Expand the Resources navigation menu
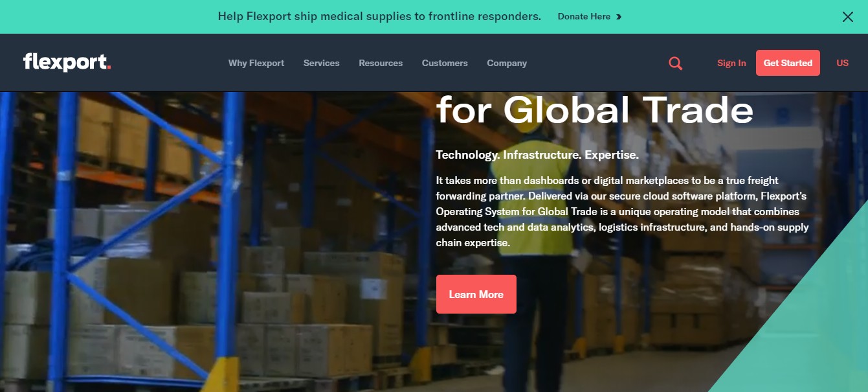Screen dimensions: 868x392 pos(381,63)
